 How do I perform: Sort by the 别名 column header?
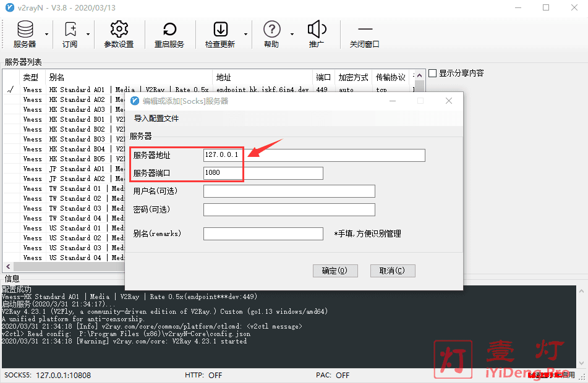coord(129,77)
